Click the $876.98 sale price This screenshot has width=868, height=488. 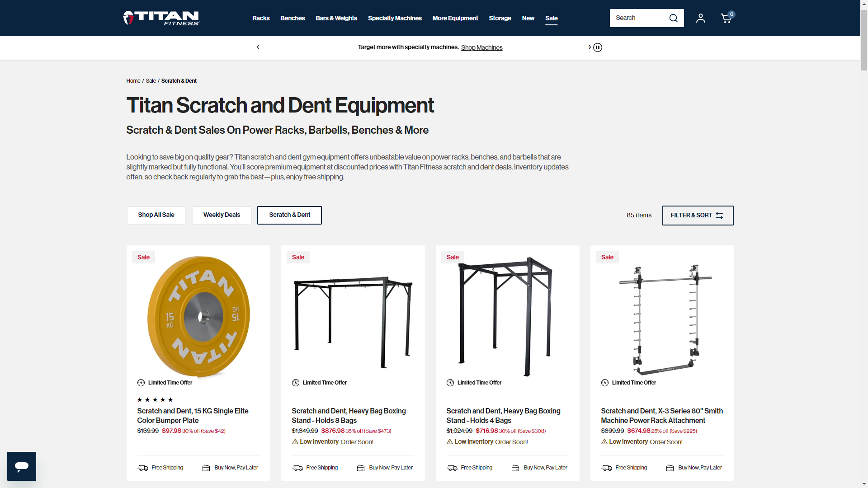tap(333, 431)
